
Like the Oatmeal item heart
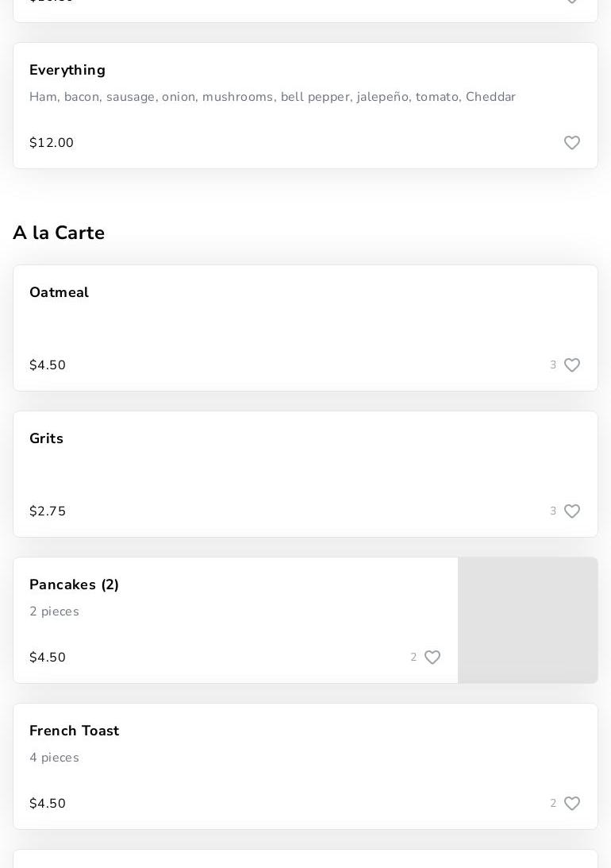572,365
